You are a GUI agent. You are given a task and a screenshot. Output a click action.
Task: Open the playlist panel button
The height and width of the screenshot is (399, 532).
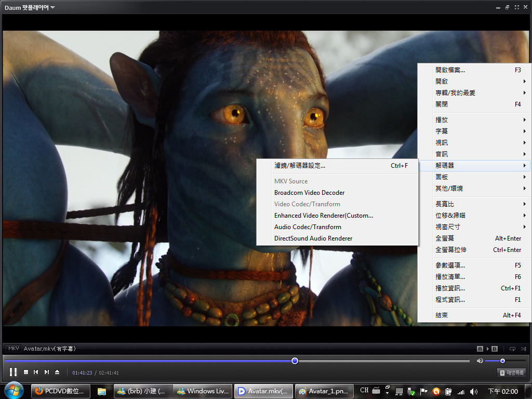coord(511,373)
